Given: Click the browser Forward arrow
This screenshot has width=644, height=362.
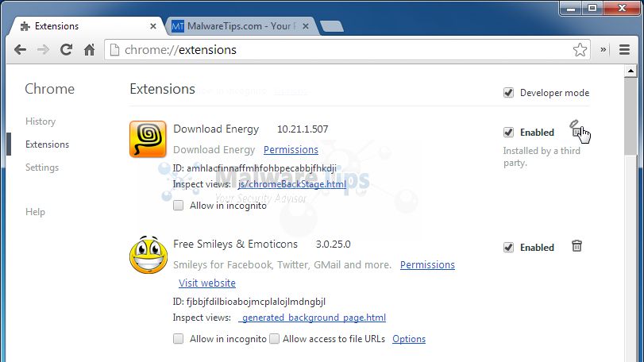Looking at the screenshot, I should 43,50.
